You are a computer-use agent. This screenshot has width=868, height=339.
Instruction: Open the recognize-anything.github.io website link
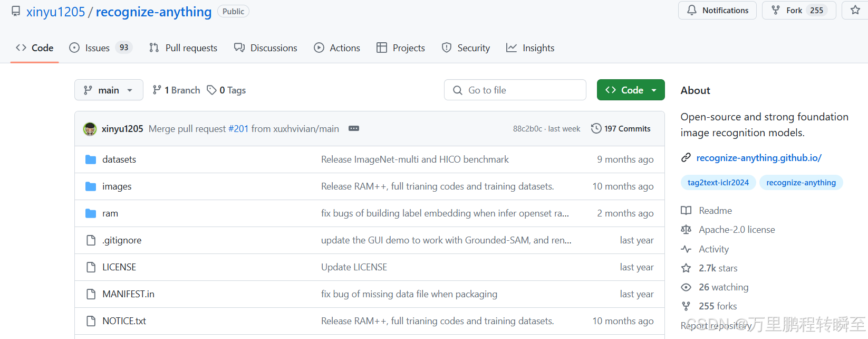click(x=759, y=158)
